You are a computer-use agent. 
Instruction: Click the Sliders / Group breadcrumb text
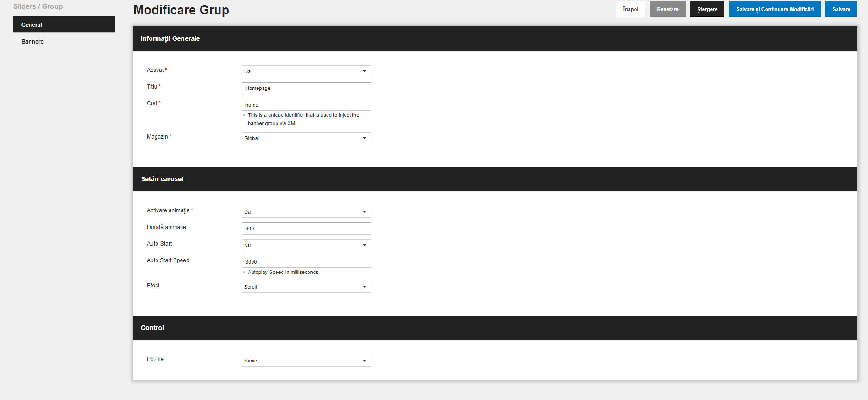(x=38, y=6)
